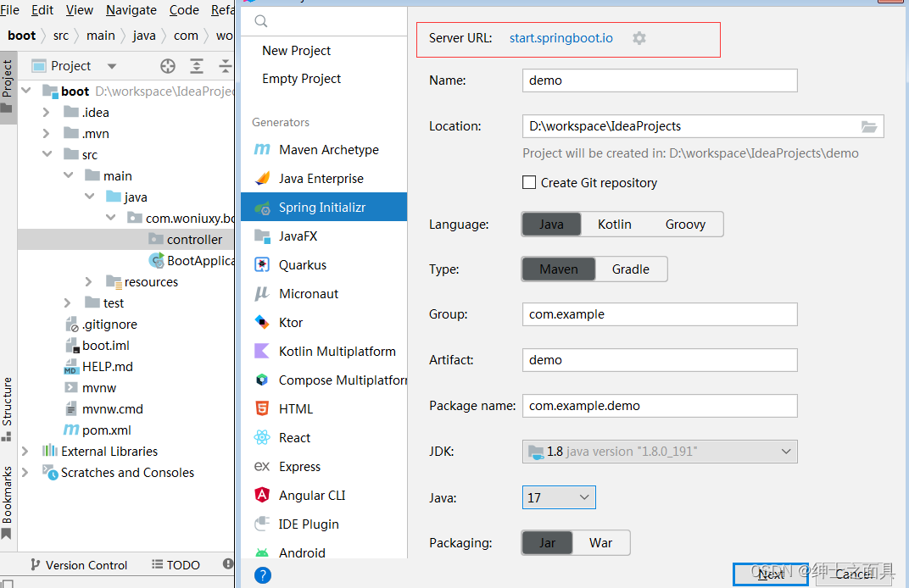Click expand all icon in Project panel

(197, 66)
